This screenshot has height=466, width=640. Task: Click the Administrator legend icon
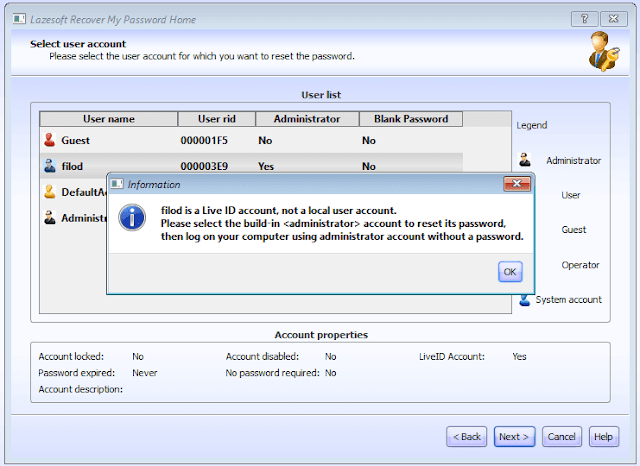(525, 160)
